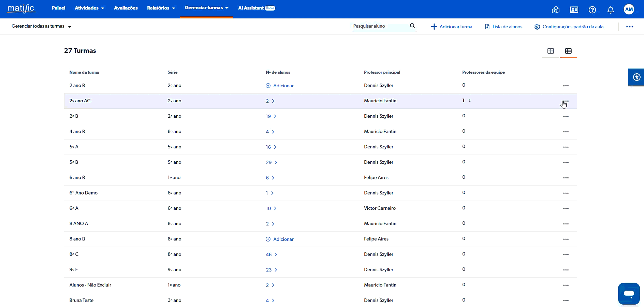Click the search magnifier icon
Viewport: 644px width, 307px height.
(x=412, y=26)
